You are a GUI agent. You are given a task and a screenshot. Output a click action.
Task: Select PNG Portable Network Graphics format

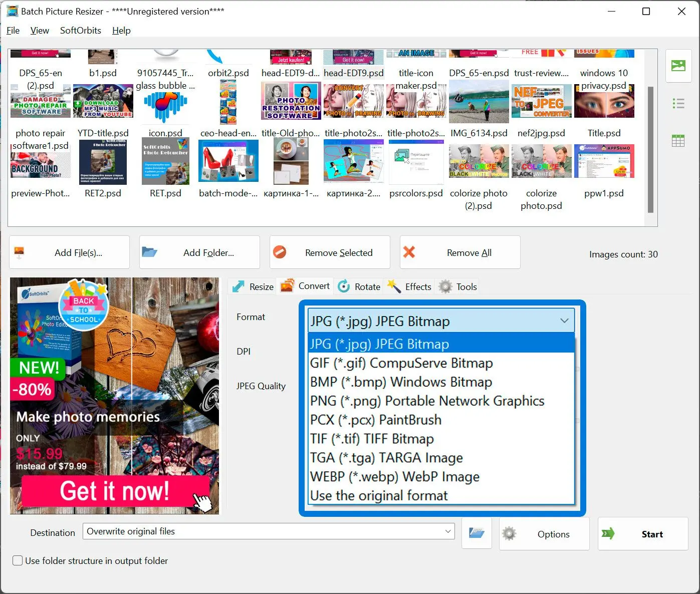point(441,401)
